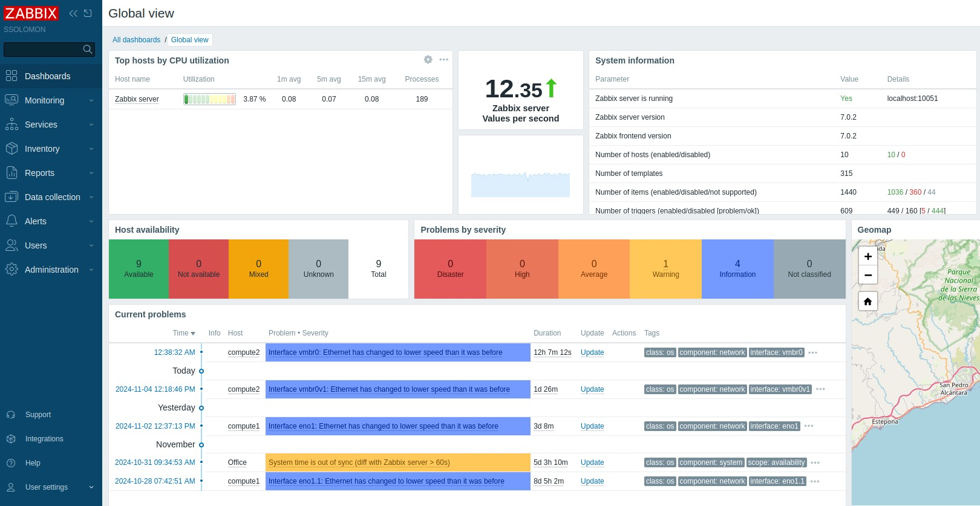Image resolution: width=980 pixels, height=506 pixels.
Task: Open CPU utilization widget gear settings
Action: [428, 60]
